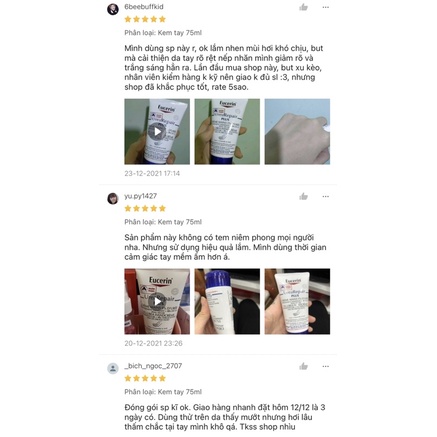Play the video in yu.py1427's review

point(157,301)
